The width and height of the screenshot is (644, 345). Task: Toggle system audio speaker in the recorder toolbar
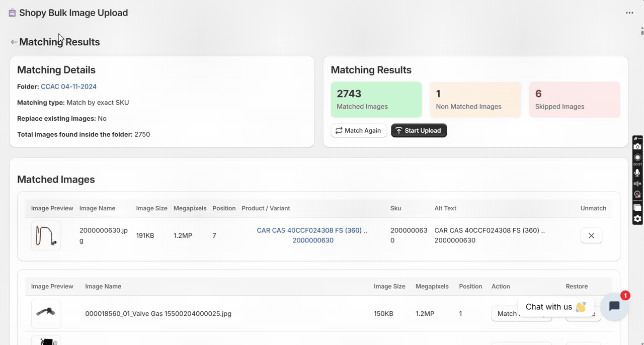click(x=637, y=184)
